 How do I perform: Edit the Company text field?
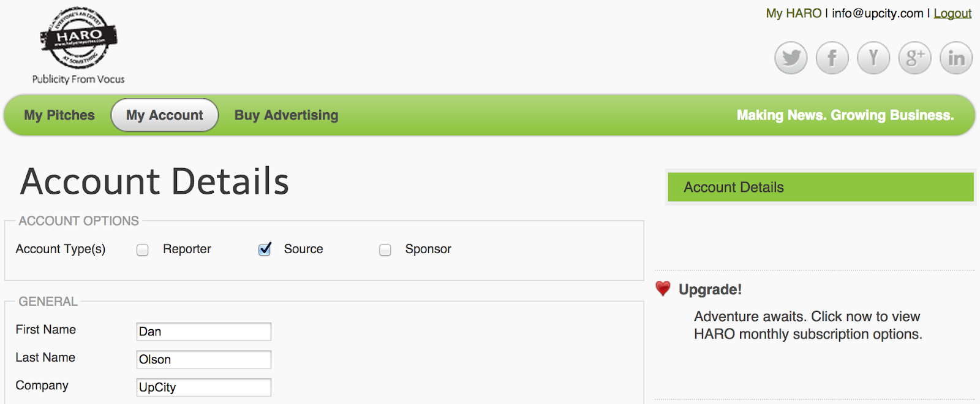(203, 387)
